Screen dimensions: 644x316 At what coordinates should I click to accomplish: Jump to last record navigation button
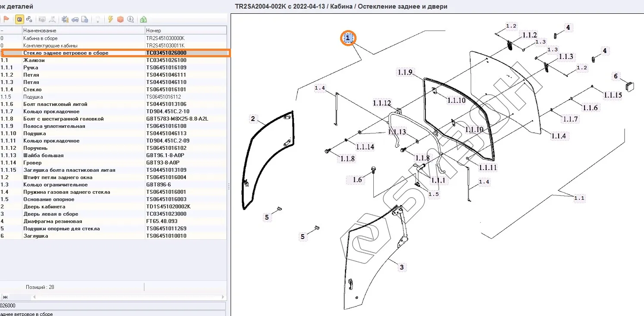click(x=6, y=297)
